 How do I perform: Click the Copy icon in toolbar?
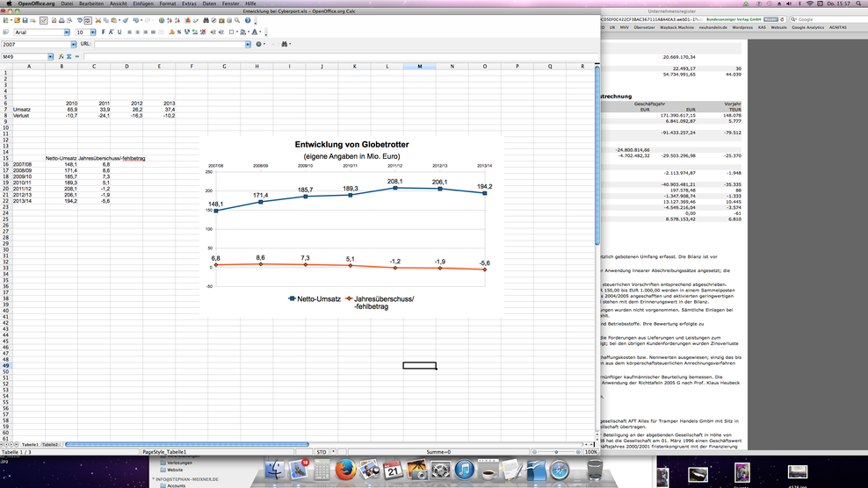[105, 20]
